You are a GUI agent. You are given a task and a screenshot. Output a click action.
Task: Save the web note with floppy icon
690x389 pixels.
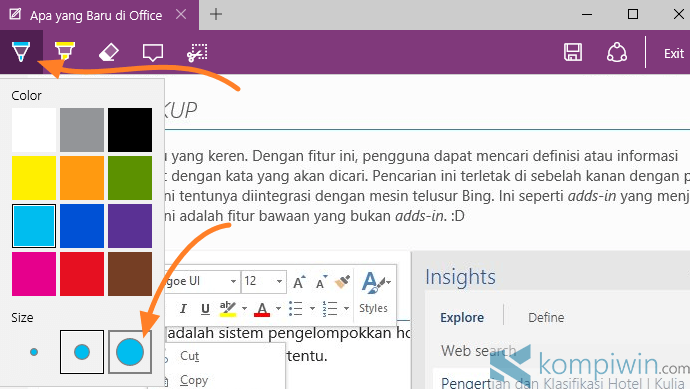click(x=573, y=53)
